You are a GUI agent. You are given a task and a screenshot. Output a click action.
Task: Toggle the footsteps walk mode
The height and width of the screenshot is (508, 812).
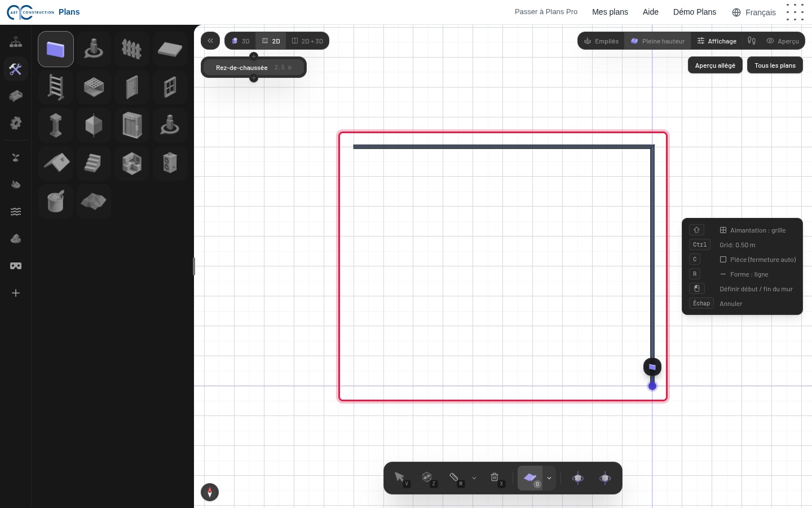(x=752, y=41)
